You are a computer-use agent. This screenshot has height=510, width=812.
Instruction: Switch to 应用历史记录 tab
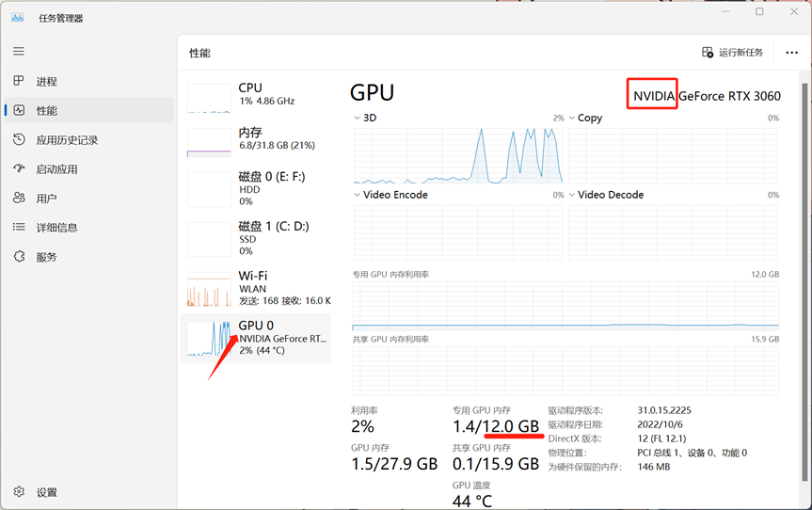point(89,140)
